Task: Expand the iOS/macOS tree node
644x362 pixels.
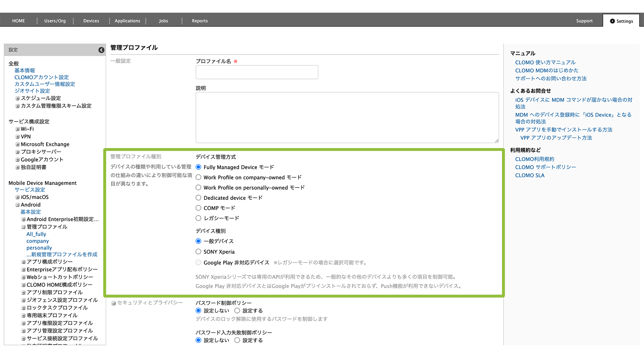Action: [x=17, y=197]
